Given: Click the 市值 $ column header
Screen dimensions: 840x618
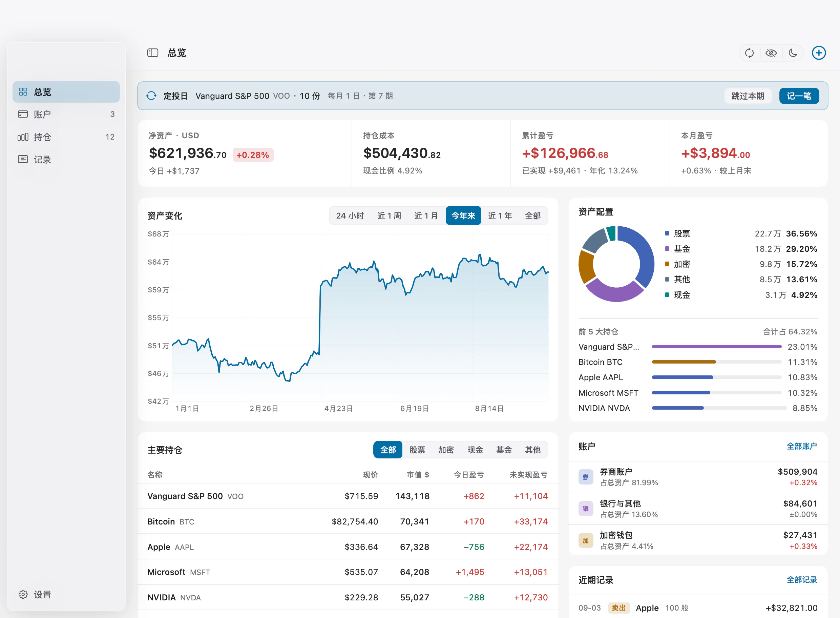Looking at the screenshot, I should pyautogui.click(x=418, y=475).
